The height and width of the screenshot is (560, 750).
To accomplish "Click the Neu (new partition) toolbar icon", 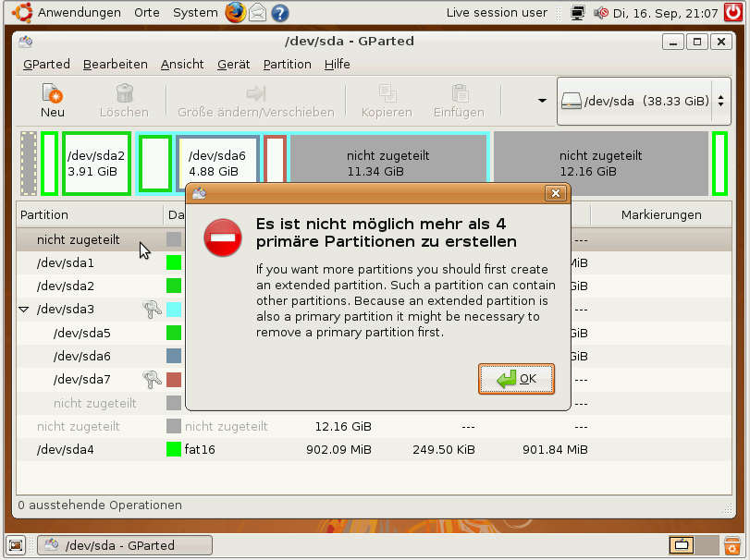I will click(52, 93).
